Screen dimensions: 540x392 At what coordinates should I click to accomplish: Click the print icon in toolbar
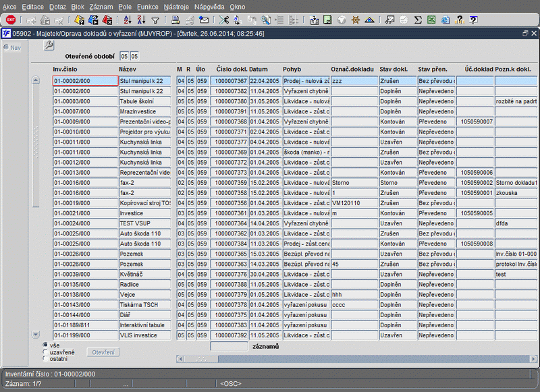coord(175,20)
